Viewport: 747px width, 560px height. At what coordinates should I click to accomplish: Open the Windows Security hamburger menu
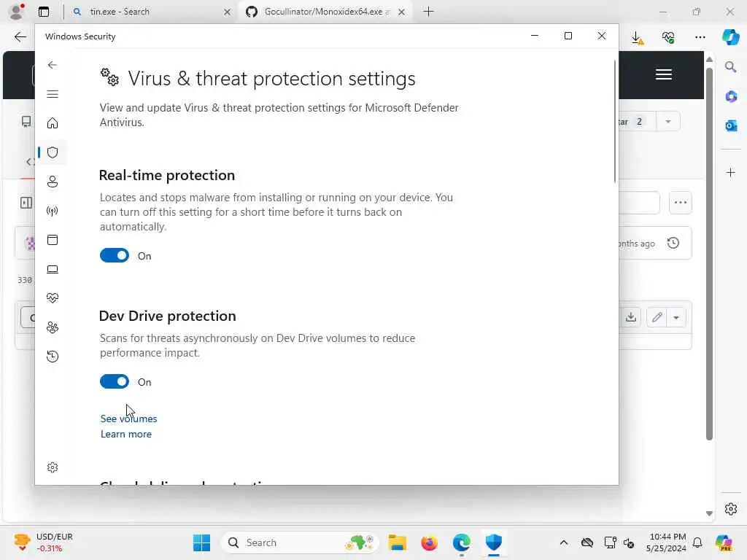click(53, 94)
